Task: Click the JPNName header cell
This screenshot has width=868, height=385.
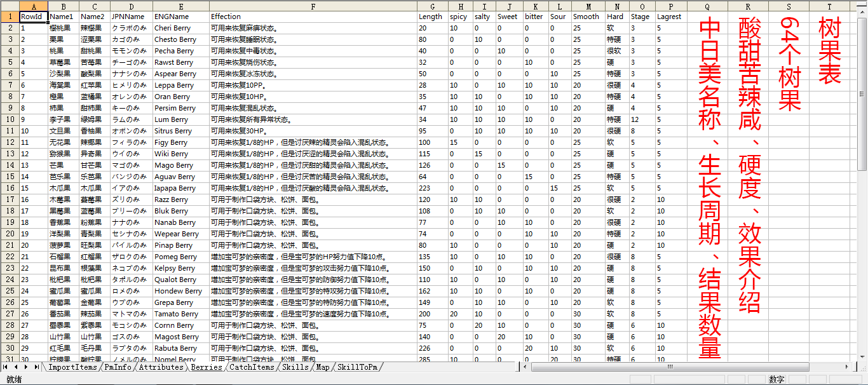Action: coord(131,17)
